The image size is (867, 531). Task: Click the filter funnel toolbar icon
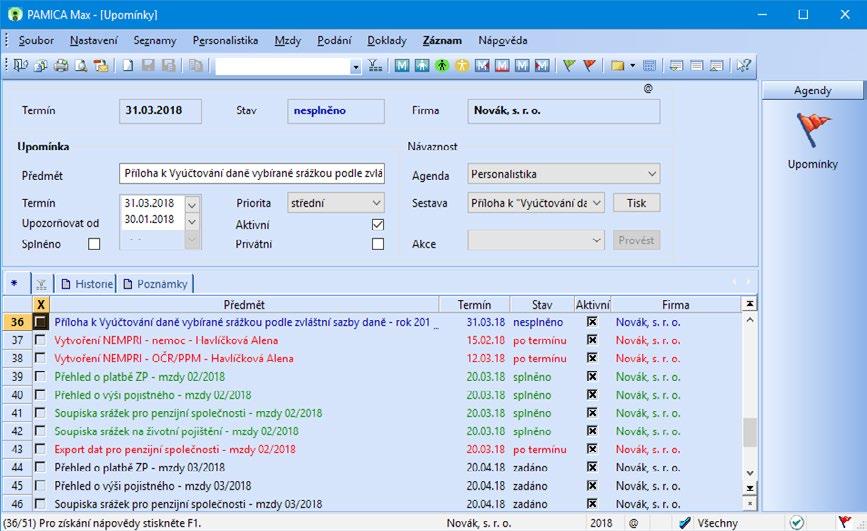click(x=375, y=65)
